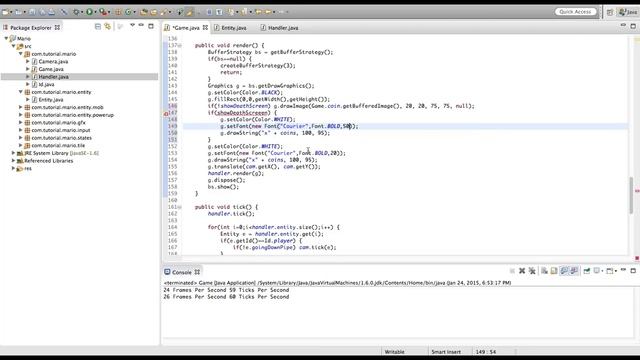Click the Debug bug icon in toolbar
Image resolution: width=640 pixels, height=360 pixels.
coord(76,12)
